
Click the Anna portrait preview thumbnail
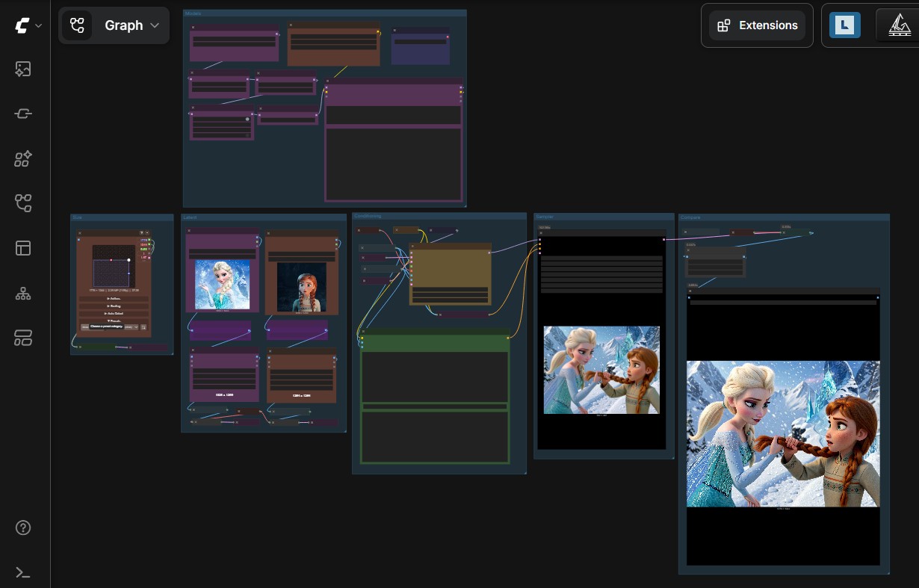click(x=301, y=287)
